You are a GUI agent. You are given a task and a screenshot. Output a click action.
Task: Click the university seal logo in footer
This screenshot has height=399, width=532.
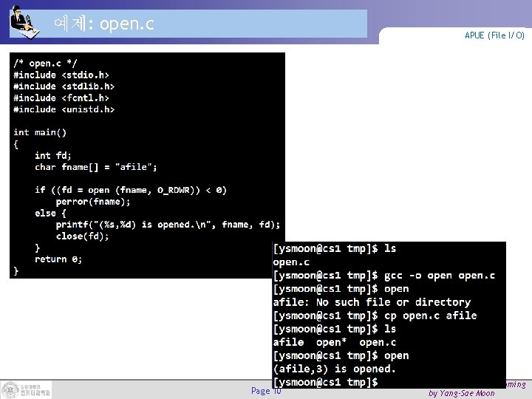(10, 390)
